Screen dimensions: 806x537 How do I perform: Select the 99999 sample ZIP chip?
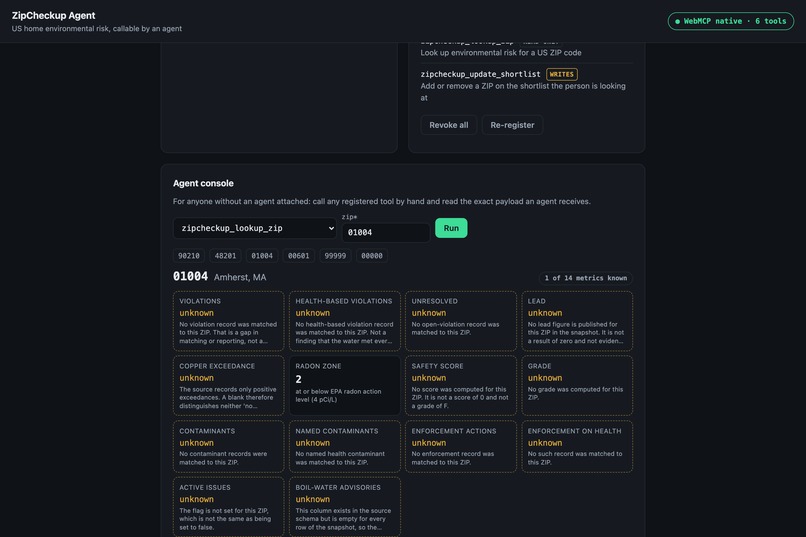click(x=335, y=255)
